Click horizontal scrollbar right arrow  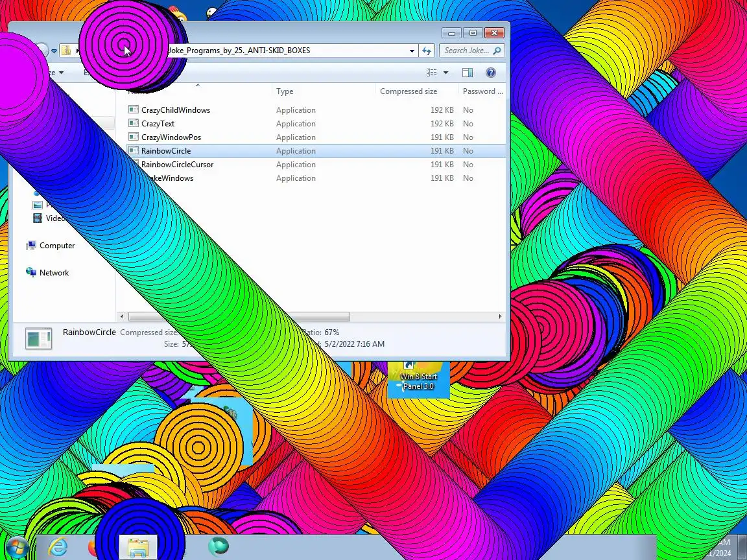pyautogui.click(x=500, y=316)
